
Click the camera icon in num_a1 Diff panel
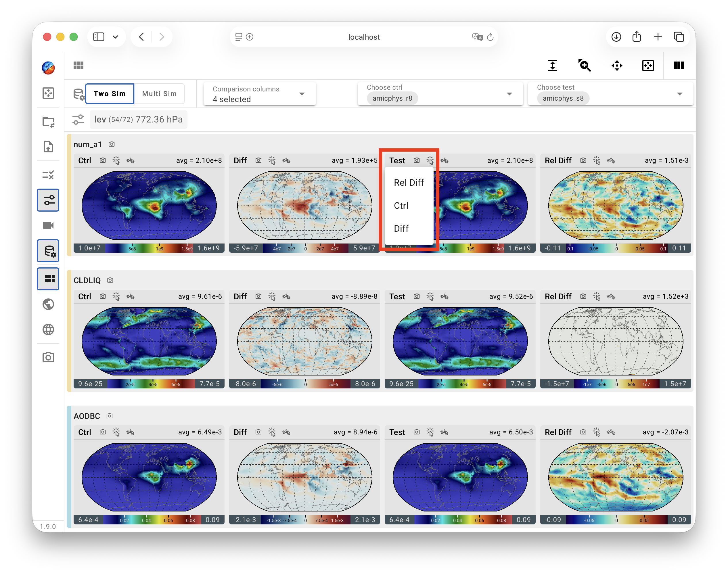[x=258, y=161]
